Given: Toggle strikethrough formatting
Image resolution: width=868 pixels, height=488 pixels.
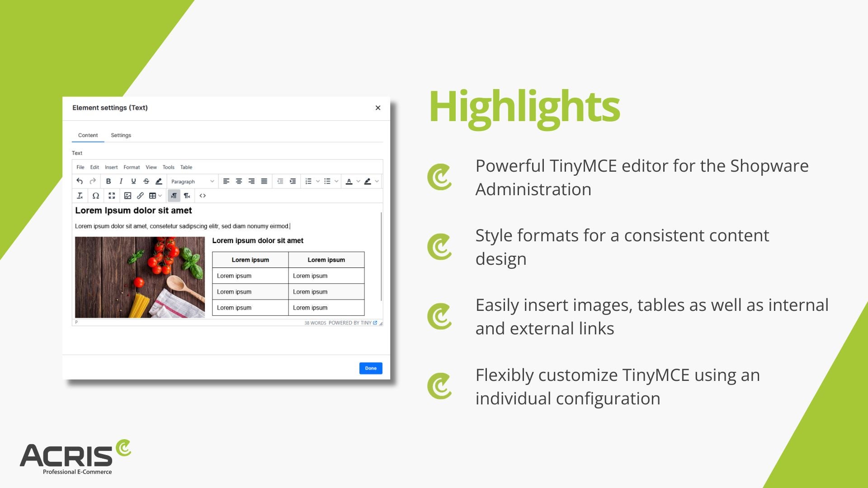Looking at the screenshot, I should (146, 181).
